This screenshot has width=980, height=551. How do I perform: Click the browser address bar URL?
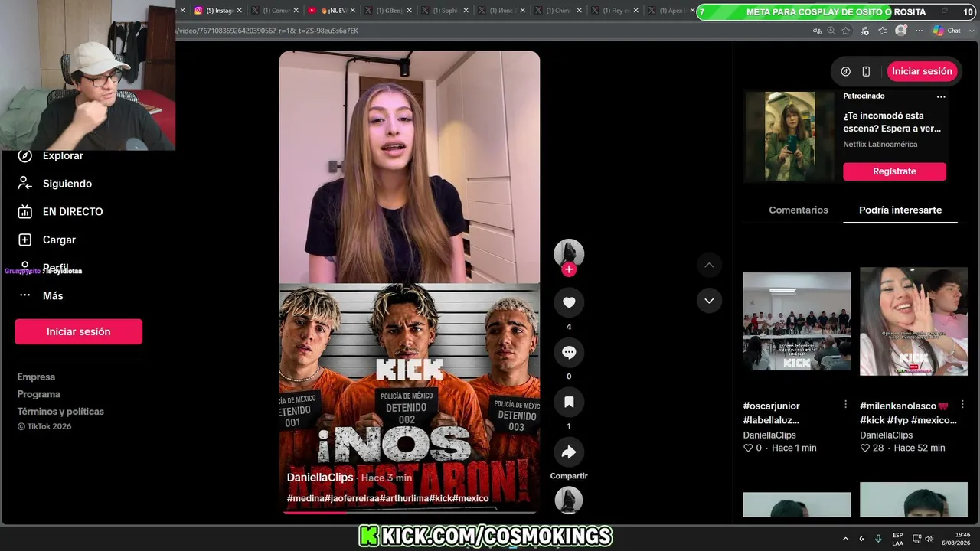267,31
